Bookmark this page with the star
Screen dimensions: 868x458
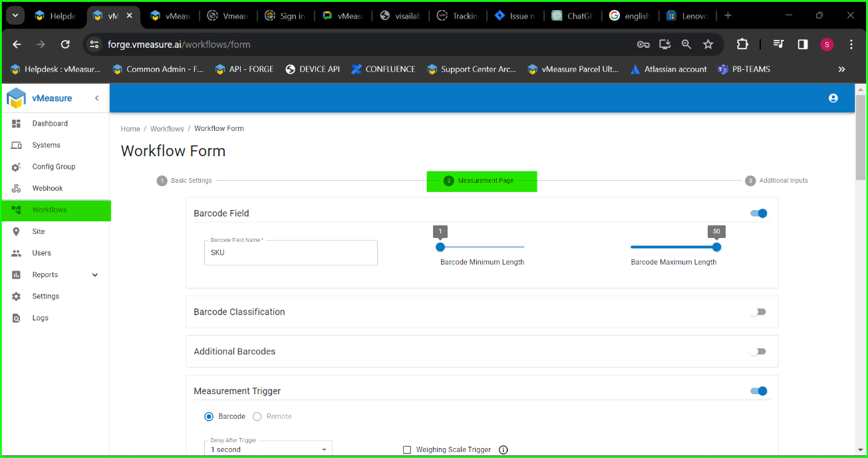[x=708, y=45]
